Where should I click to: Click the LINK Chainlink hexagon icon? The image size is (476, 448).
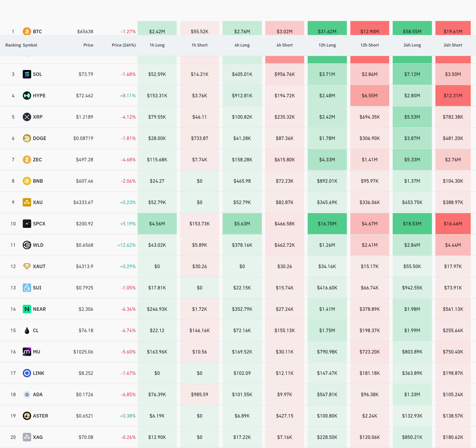click(x=27, y=373)
